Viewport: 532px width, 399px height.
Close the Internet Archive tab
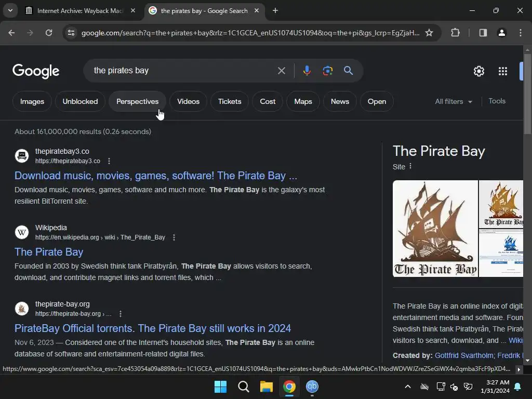pos(133,10)
